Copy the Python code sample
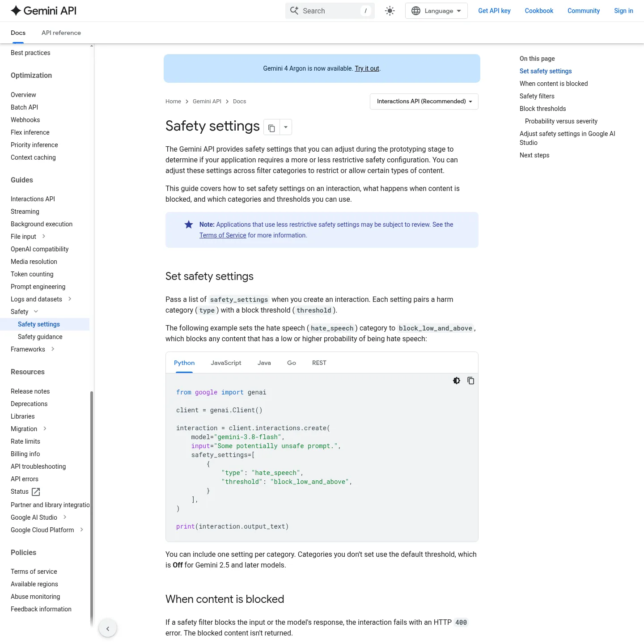Image resolution: width=644 pixels, height=644 pixels. click(x=471, y=381)
